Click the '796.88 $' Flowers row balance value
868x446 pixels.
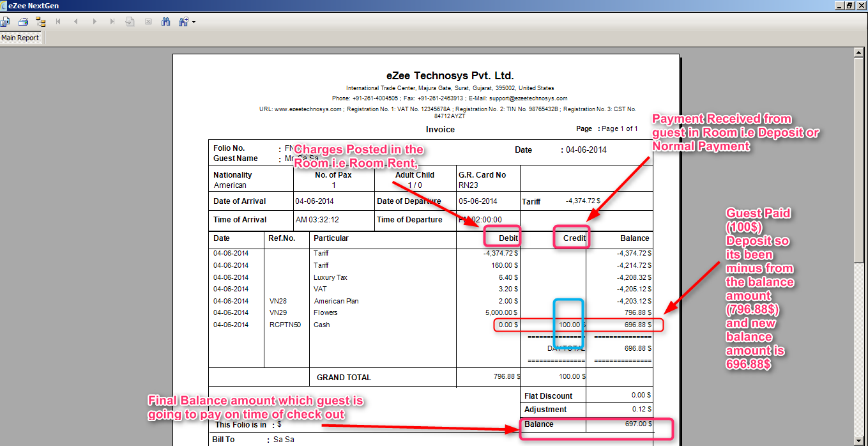coord(637,312)
